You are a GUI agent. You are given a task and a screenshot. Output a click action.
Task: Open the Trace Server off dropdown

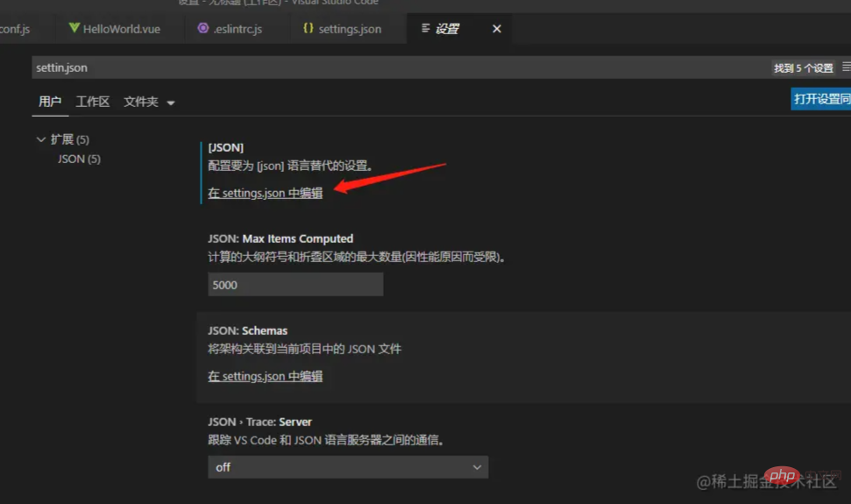[348, 467]
